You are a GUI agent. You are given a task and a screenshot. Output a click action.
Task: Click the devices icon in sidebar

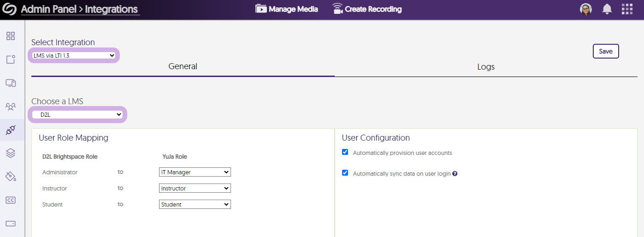coord(11,83)
